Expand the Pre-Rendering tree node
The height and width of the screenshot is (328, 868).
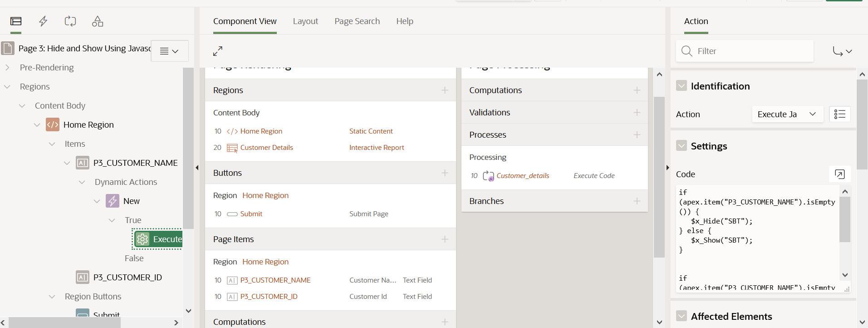click(7, 68)
